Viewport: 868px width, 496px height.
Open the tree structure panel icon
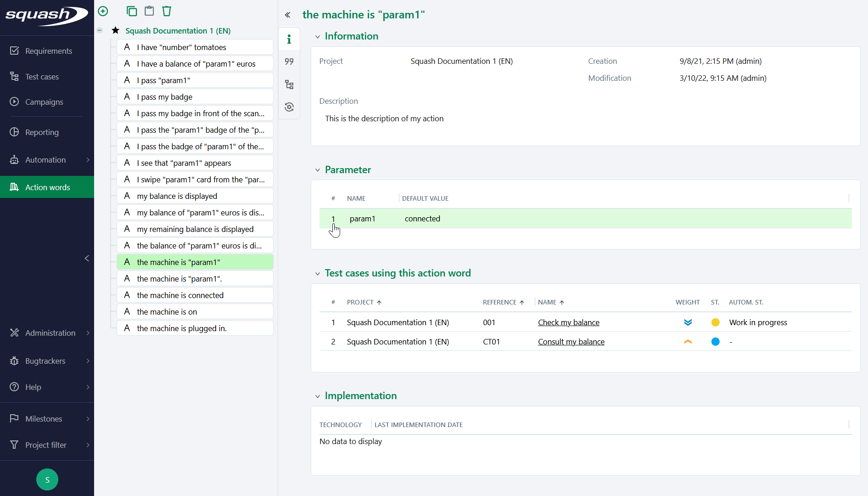(x=289, y=85)
